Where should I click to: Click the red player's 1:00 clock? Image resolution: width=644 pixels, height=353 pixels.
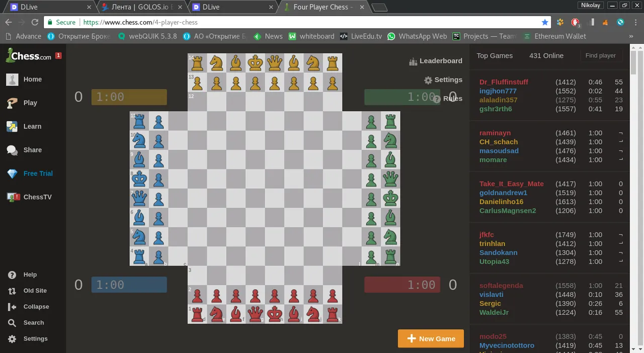[x=402, y=285]
